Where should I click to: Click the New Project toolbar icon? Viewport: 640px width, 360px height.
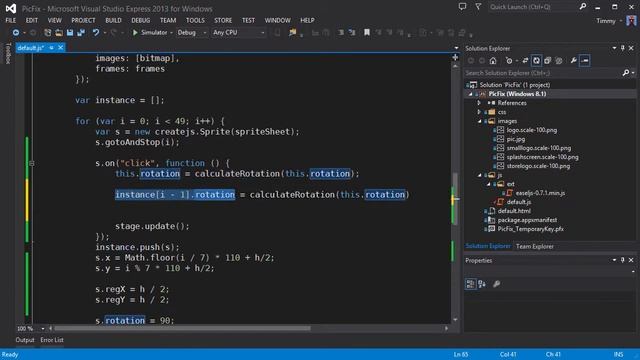tap(48, 33)
